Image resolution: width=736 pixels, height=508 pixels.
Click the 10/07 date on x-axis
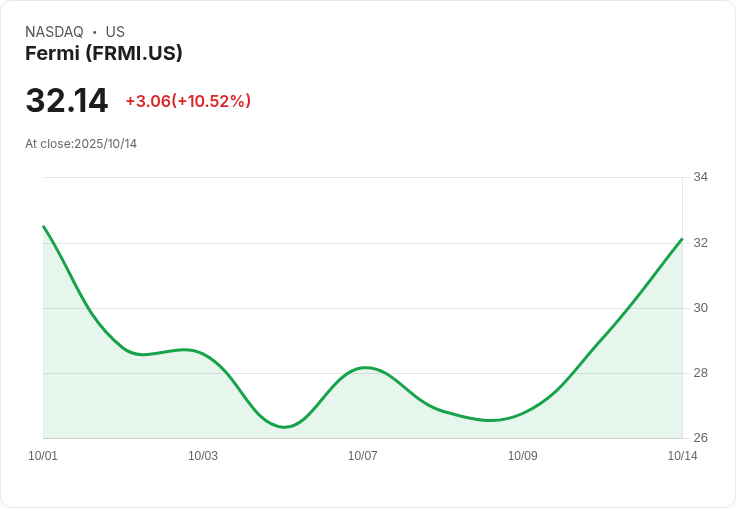point(363,456)
